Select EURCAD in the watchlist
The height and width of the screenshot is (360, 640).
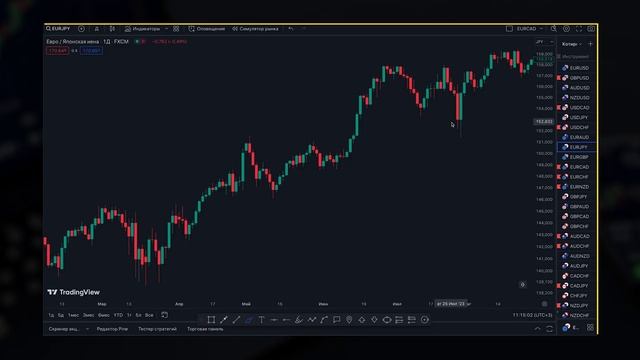(576, 167)
